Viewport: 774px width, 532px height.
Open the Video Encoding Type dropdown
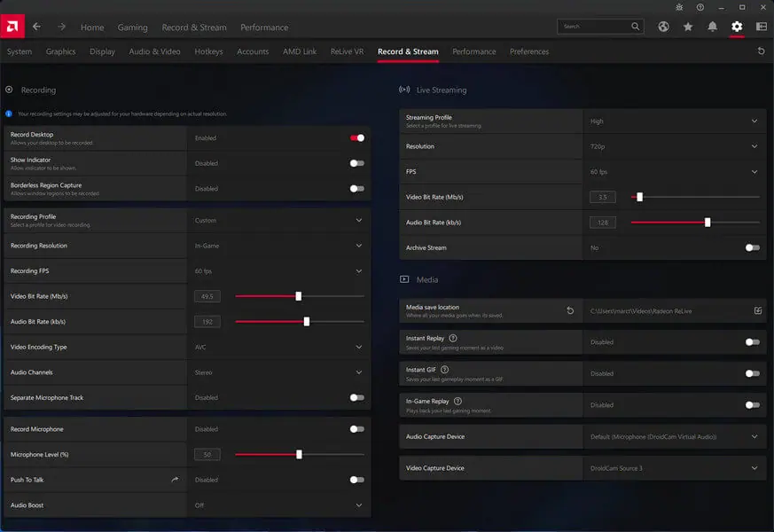[x=279, y=347]
